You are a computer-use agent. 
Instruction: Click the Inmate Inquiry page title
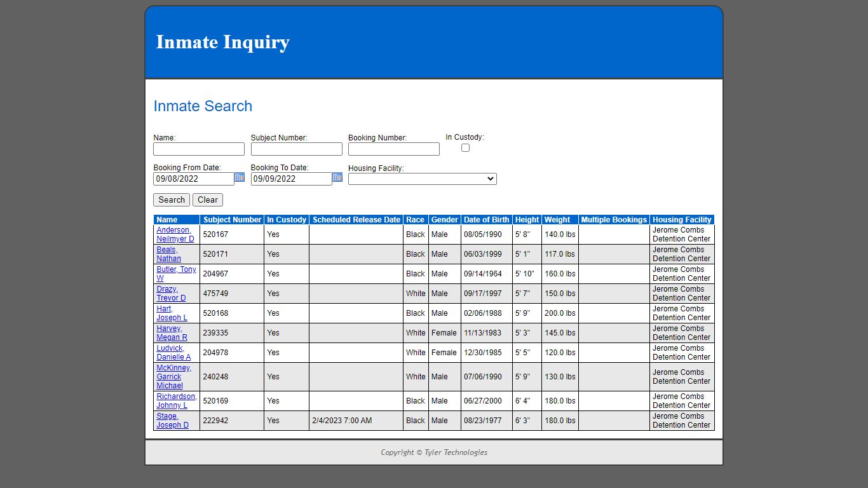point(222,42)
